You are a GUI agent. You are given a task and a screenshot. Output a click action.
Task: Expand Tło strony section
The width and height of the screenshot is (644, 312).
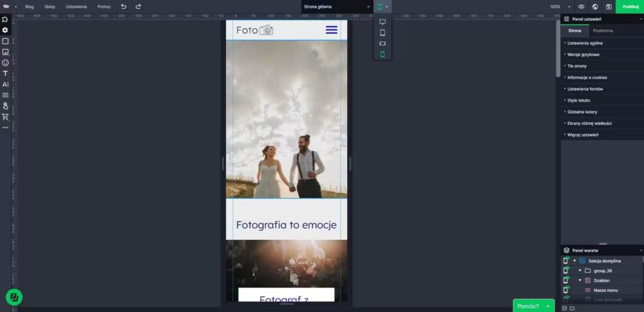point(602,66)
